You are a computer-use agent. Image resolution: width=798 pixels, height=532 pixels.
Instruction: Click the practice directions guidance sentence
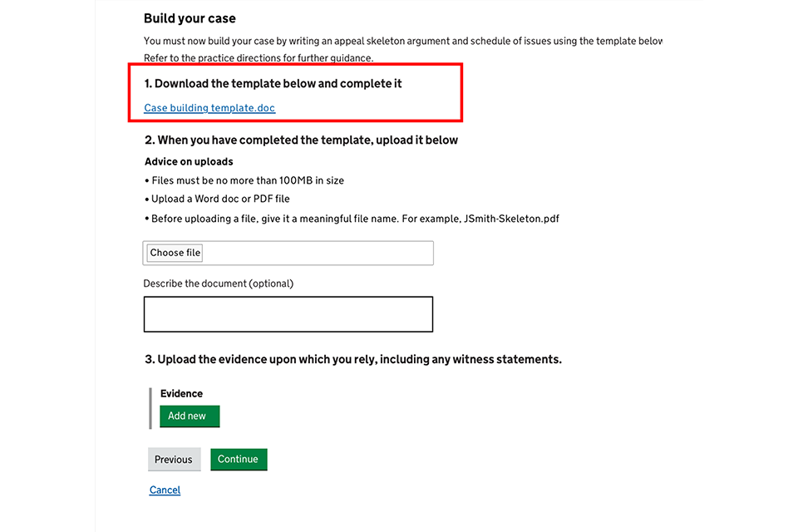point(259,58)
